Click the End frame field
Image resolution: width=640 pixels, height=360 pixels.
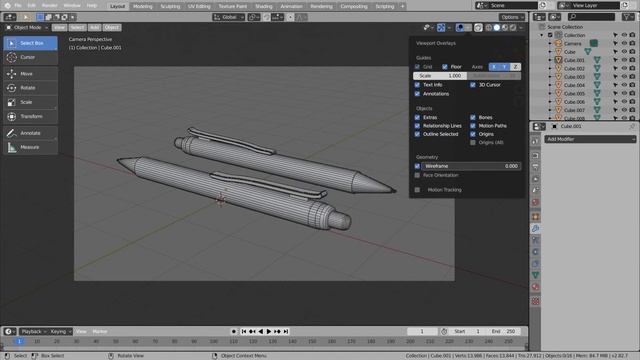click(503, 331)
